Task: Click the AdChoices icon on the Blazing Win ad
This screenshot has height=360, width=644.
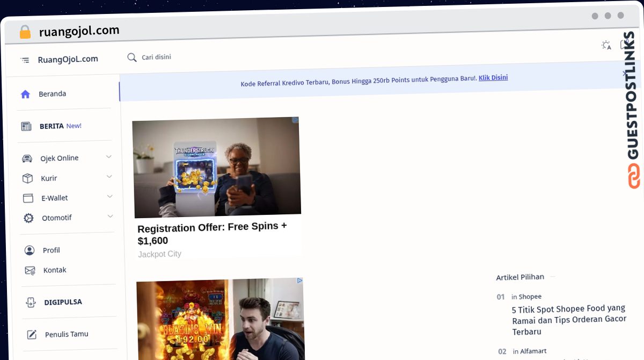Action: click(300, 280)
